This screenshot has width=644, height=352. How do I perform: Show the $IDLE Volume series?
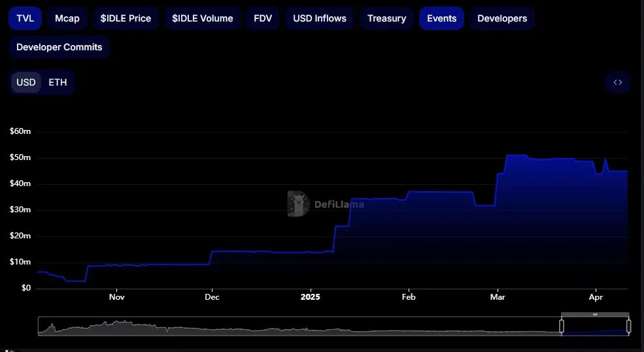pyautogui.click(x=203, y=18)
